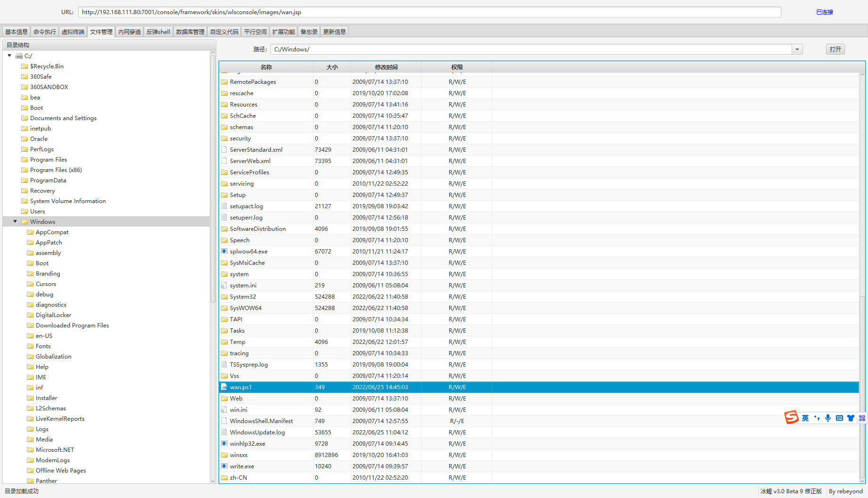
Task: Open the 虚拟终端 tab
Action: click(x=73, y=32)
